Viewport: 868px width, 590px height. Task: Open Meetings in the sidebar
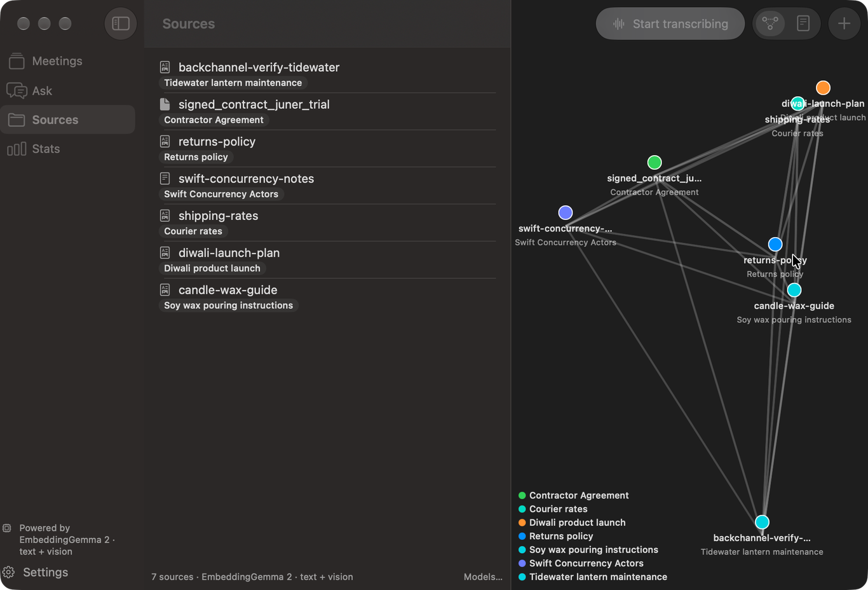[x=68, y=61]
